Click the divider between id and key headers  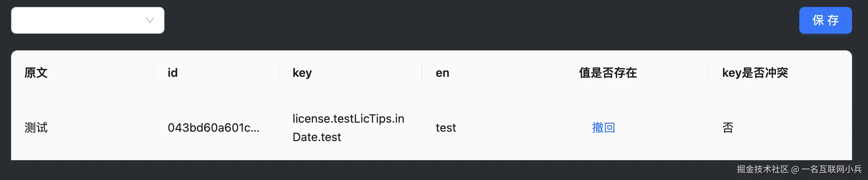(279, 73)
